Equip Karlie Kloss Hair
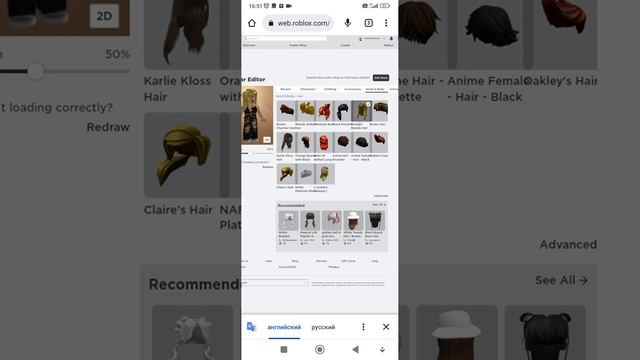Viewport: 640px width, 360px height. [286, 142]
